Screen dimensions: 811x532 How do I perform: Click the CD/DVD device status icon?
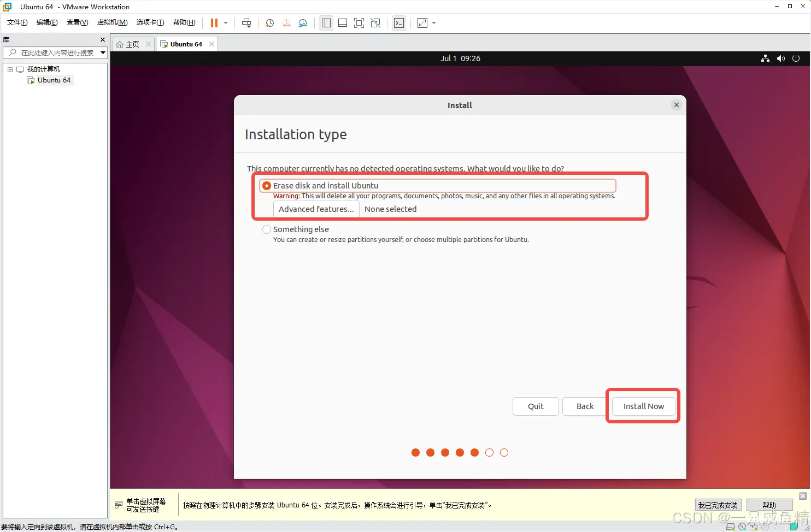click(x=742, y=527)
